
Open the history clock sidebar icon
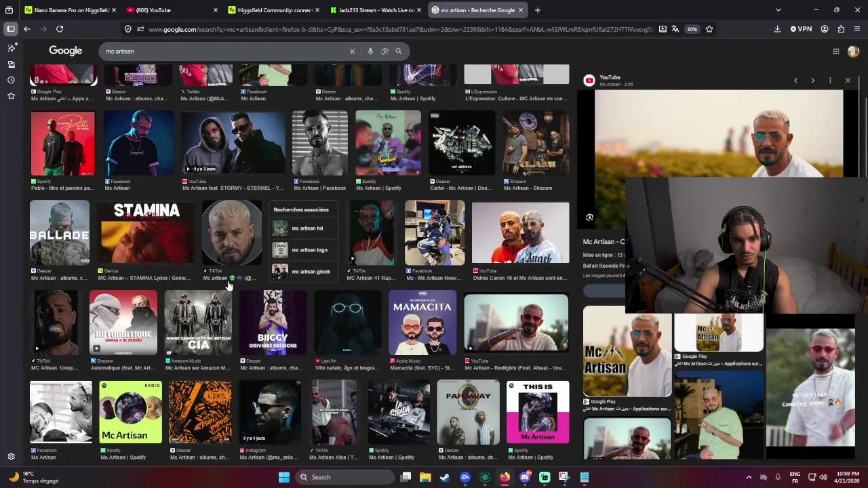(11, 80)
